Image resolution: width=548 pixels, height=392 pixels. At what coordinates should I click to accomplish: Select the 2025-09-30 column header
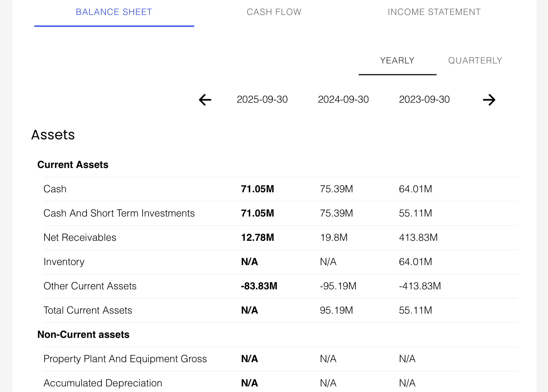point(262,100)
